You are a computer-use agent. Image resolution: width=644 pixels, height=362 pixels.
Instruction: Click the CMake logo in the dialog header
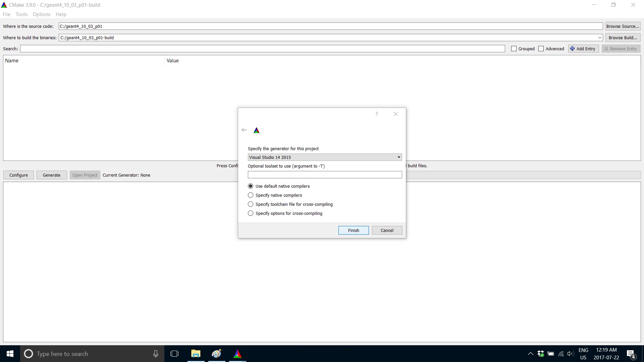(257, 130)
